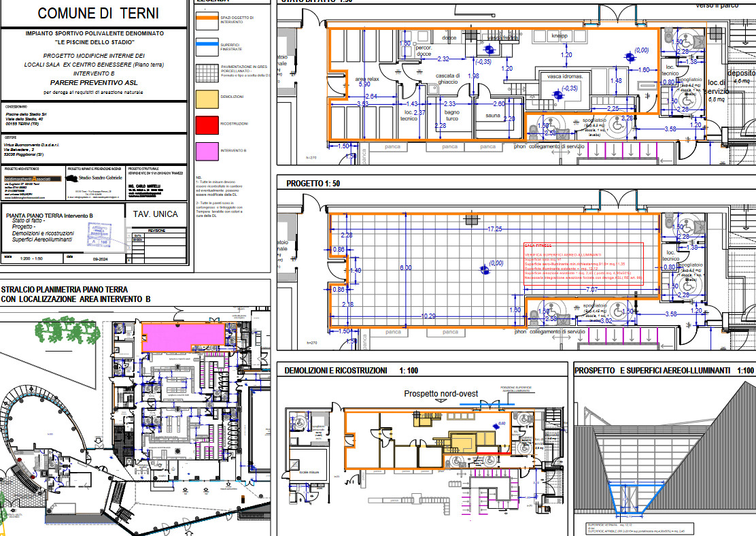Click the 'sauna' room label
This screenshot has height=536, width=756.
coord(493,116)
